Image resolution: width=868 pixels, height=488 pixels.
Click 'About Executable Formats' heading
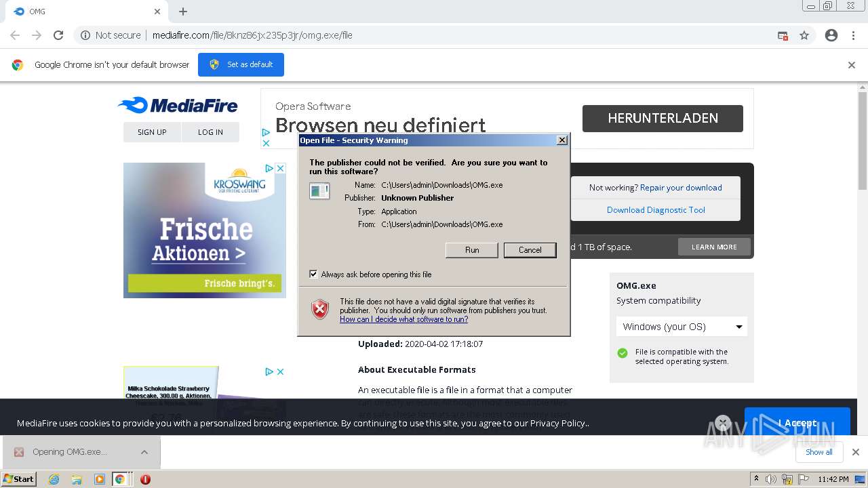(x=417, y=369)
